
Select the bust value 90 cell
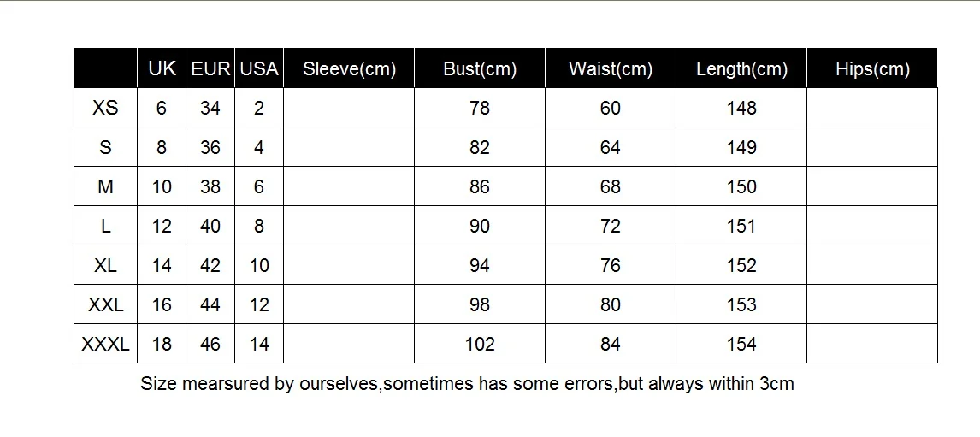tap(480, 226)
